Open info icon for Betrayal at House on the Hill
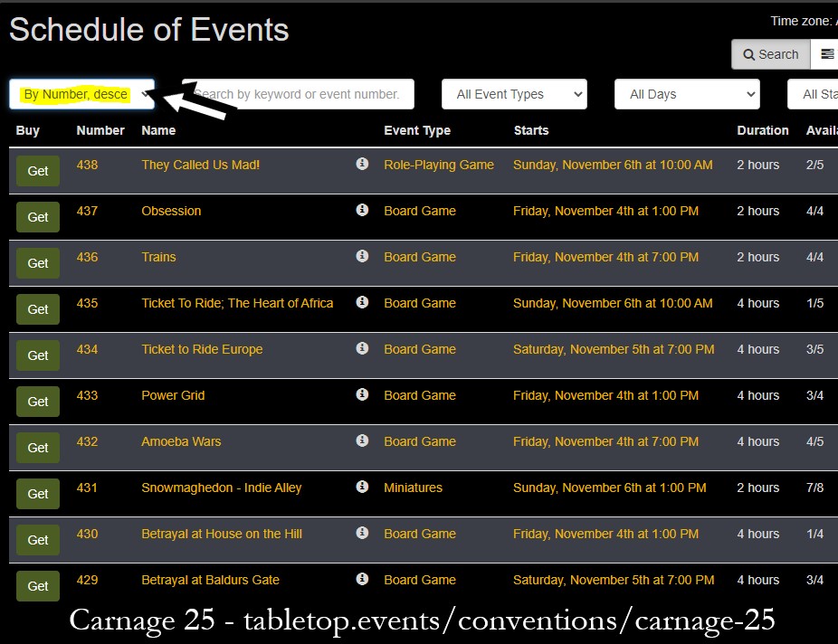Screen dimensions: 838x644 (x=362, y=534)
